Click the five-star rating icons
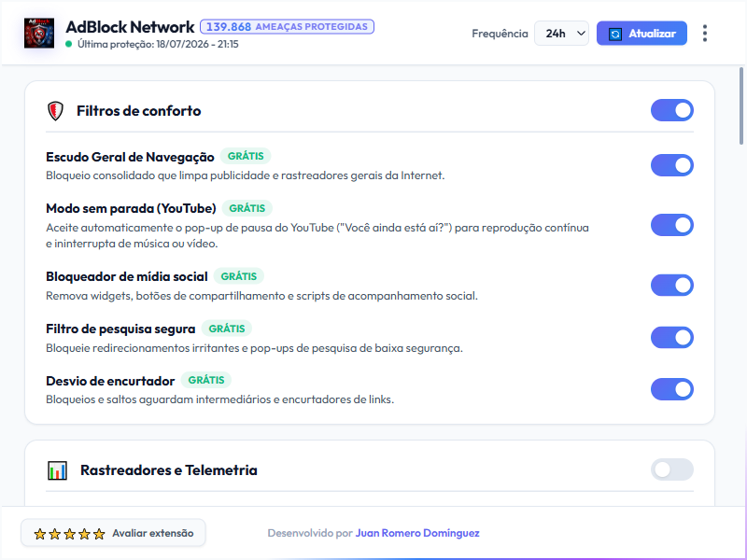 tap(69, 534)
